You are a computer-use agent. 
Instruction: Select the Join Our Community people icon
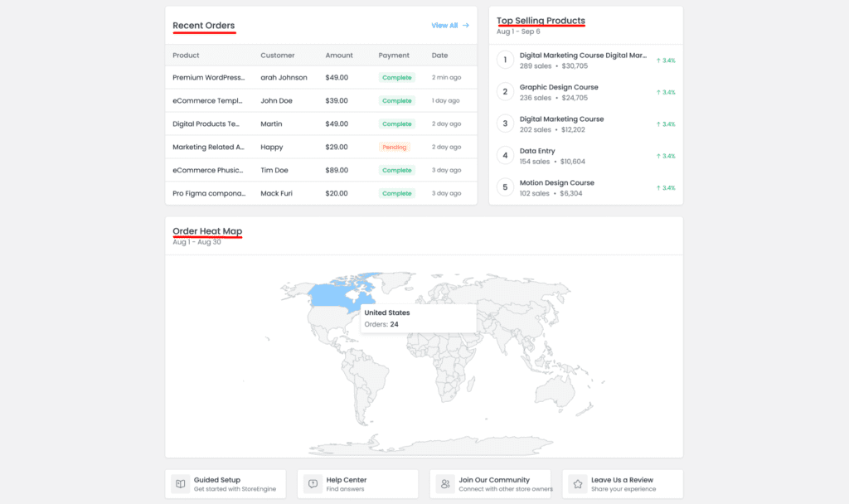pyautogui.click(x=445, y=483)
